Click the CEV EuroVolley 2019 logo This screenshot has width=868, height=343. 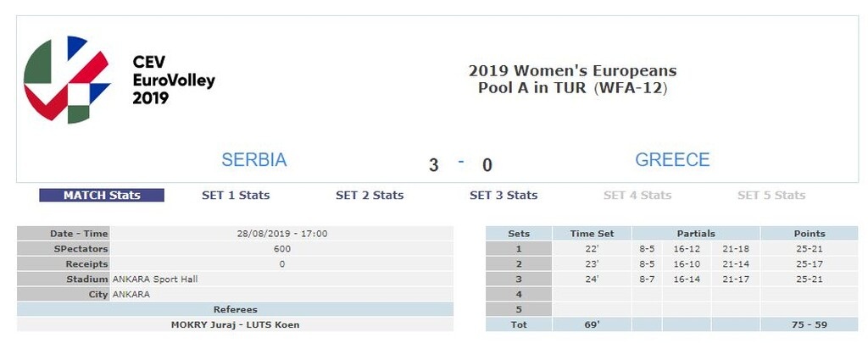tap(119, 80)
